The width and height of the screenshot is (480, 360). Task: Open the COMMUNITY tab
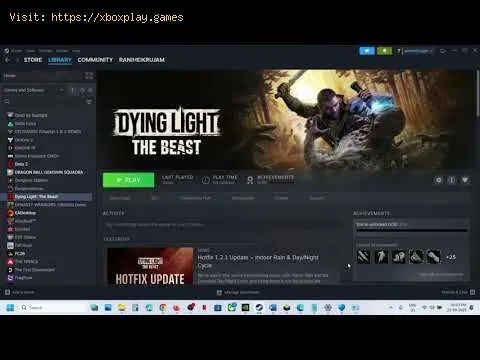pyautogui.click(x=95, y=60)
